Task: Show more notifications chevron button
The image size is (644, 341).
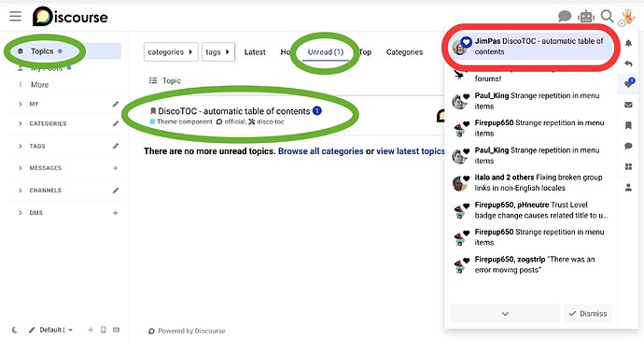Action: pos(505,314)
